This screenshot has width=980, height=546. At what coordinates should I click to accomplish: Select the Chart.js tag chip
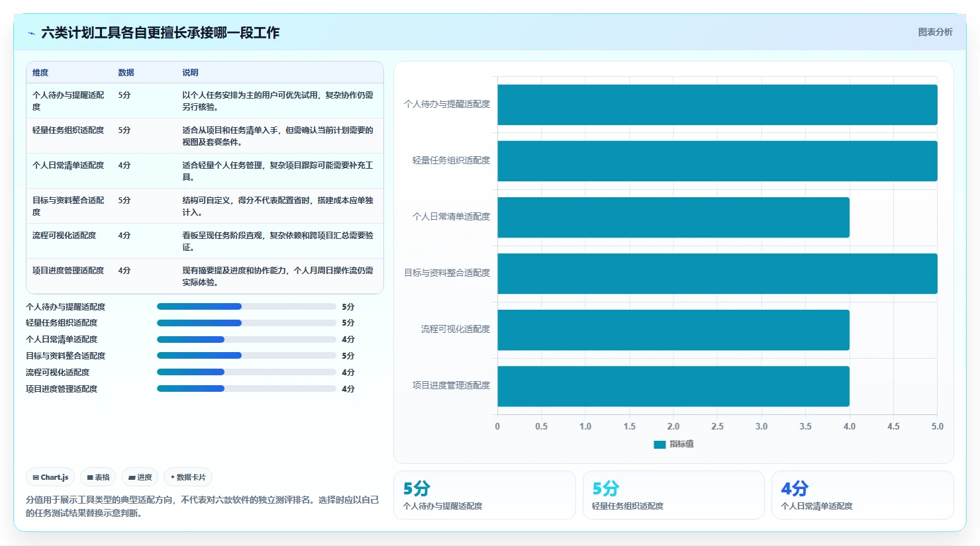coord(50,477)
